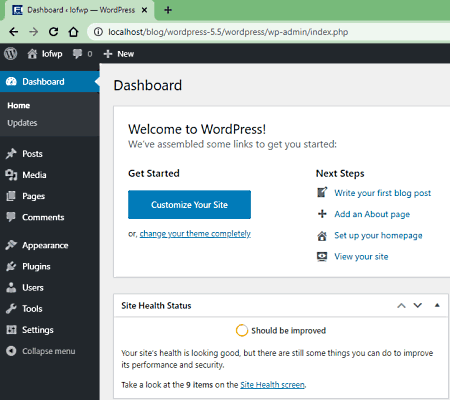Click the comments bubble icon in admin bar
The width and height of the screenshot is (450, 400).
pyautogui.click(x=77, y=54)
